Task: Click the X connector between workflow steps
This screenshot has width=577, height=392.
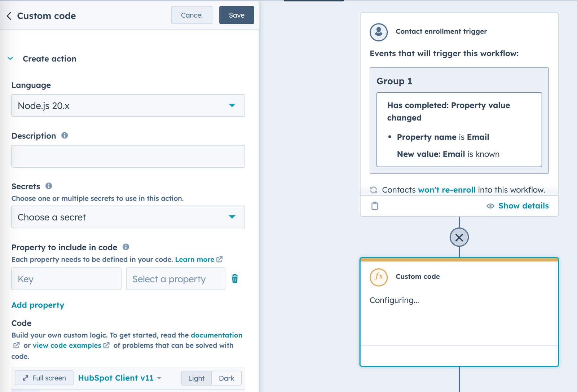Action: 459,237
